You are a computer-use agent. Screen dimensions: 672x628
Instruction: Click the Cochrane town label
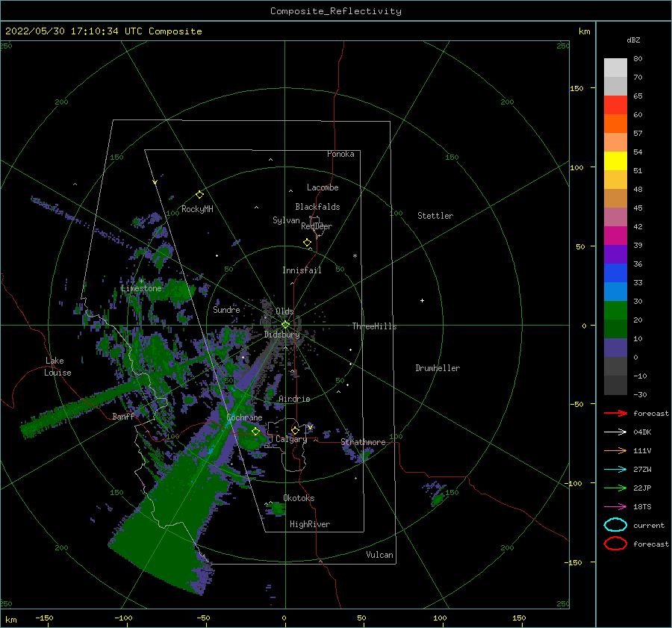click(244, 417)
